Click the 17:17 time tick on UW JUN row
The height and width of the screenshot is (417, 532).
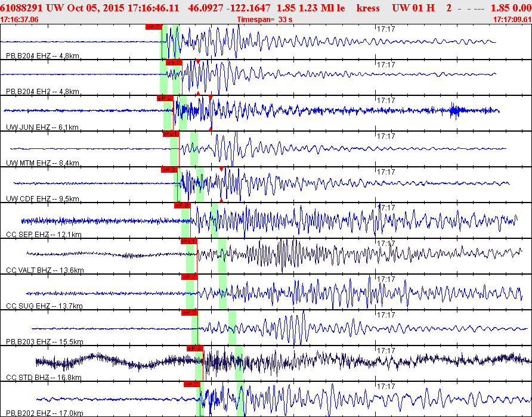click(386, 101)
